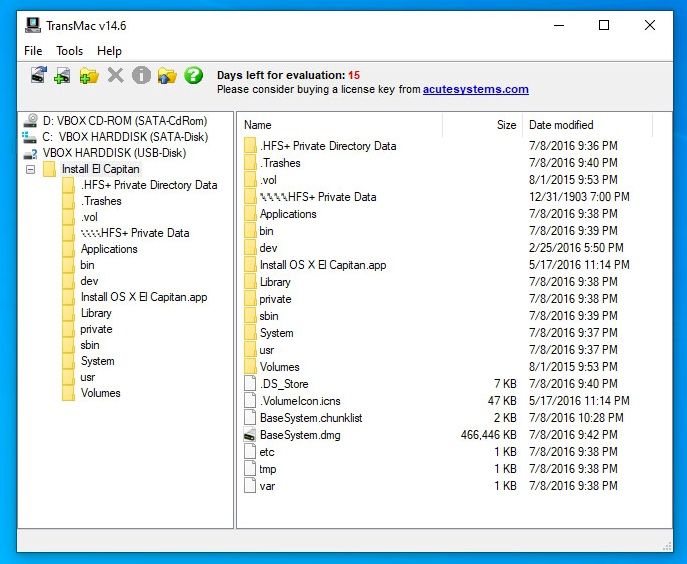Sort list by Size column header

(507, 125)
